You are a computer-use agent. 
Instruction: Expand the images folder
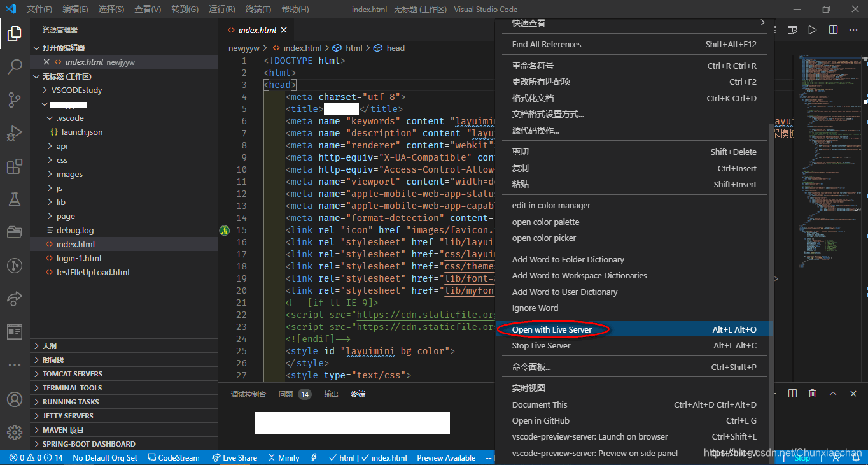click(124, 174)
